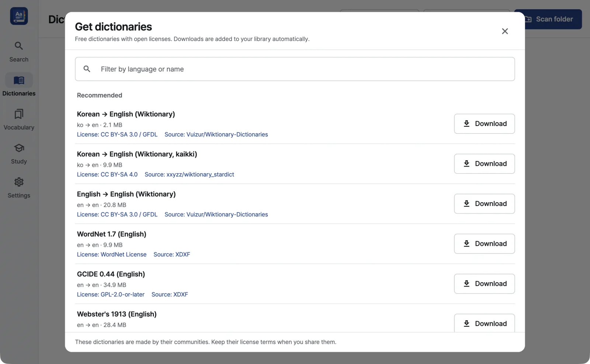Download Korean → English (Wiktionary, kaikki)
590x364 pixels.
(484, 164)
